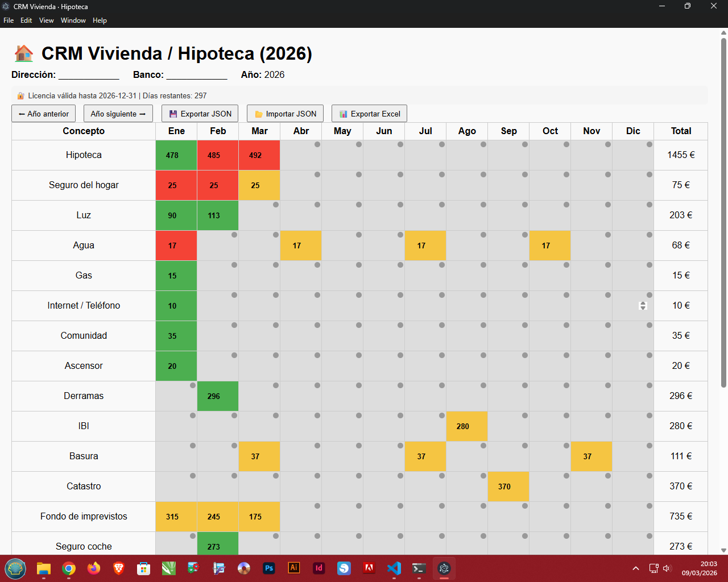
Task: Click the Año anterior button
Action: click(43, 113)
